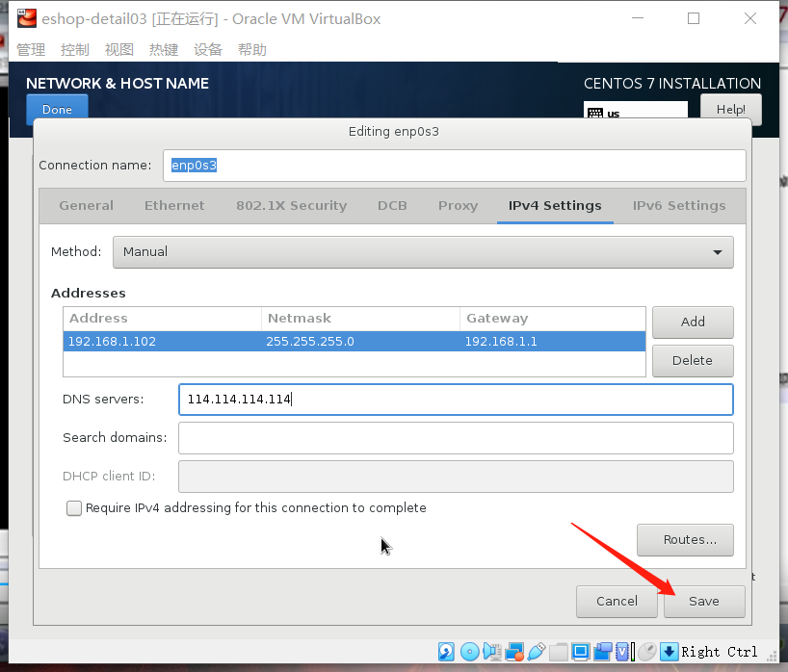Image resolution: width=788 pixels, height=672 pixels.
Task: Select the netmask cell 255.255.255.0
Action: pos(360,342)
